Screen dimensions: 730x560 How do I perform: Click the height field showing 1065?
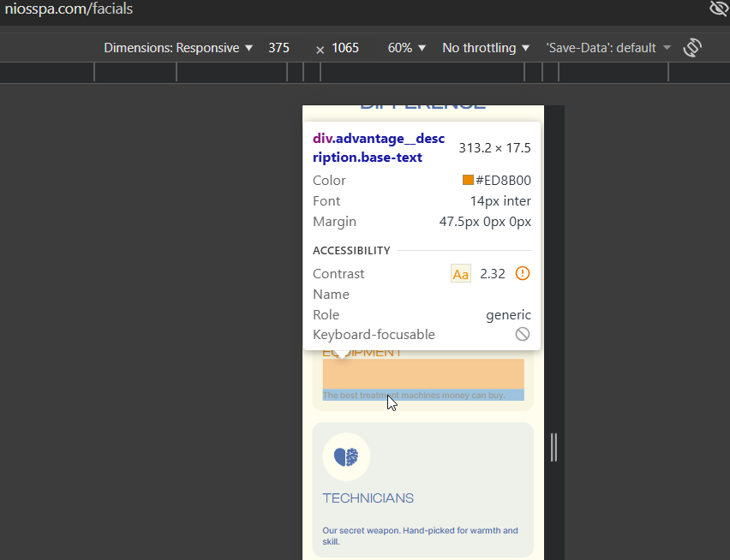[x=345, y=48]
